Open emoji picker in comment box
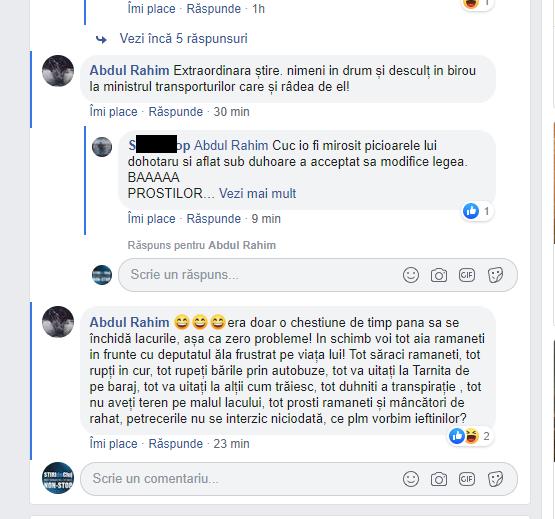 (411, 479)
